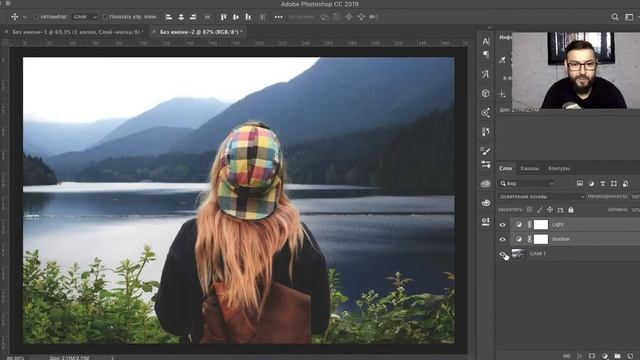Open the Creative Cloud Libraries icon
Image resolution: width=640 pixels, height=360 pixels.
pyautogui.click(x=485, y=184)
